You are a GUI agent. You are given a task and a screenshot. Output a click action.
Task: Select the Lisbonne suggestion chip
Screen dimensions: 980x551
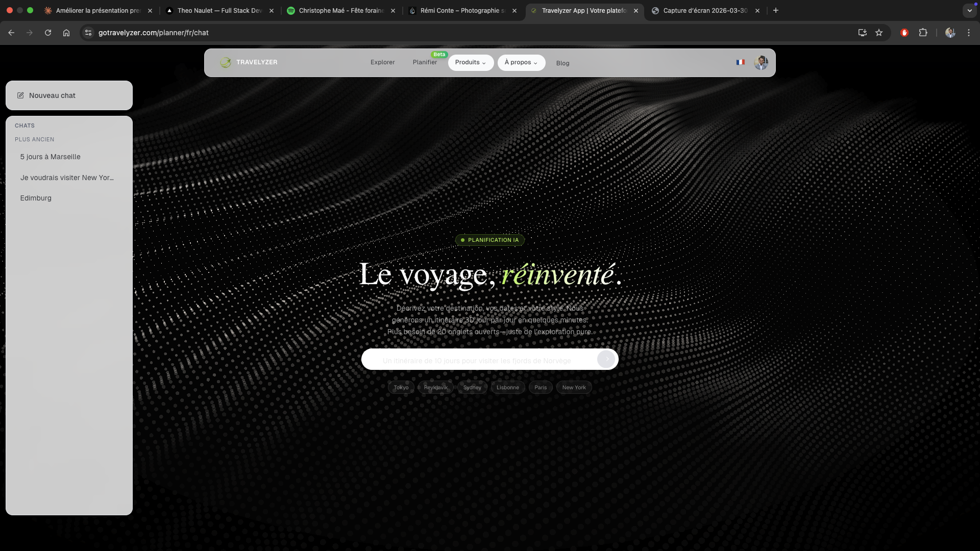[x=507, y=387]
